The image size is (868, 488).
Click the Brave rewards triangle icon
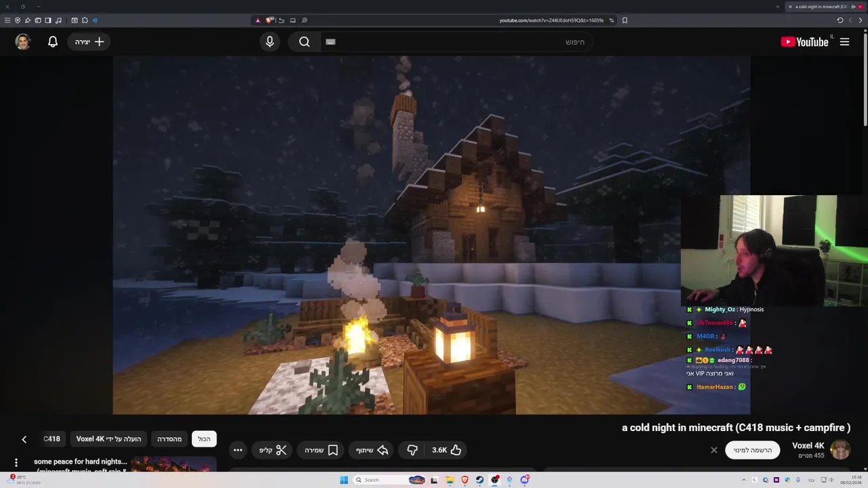click(x=258, y=20)
